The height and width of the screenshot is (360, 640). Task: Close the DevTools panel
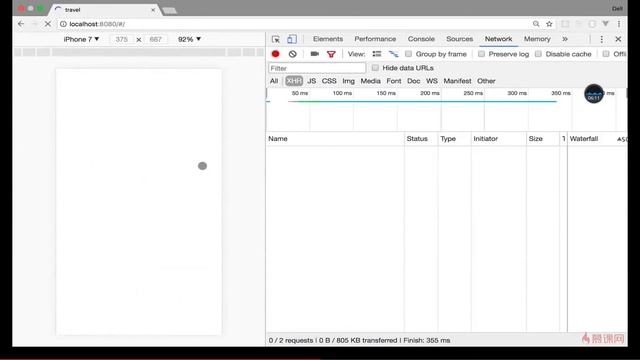tap(618, 39)
